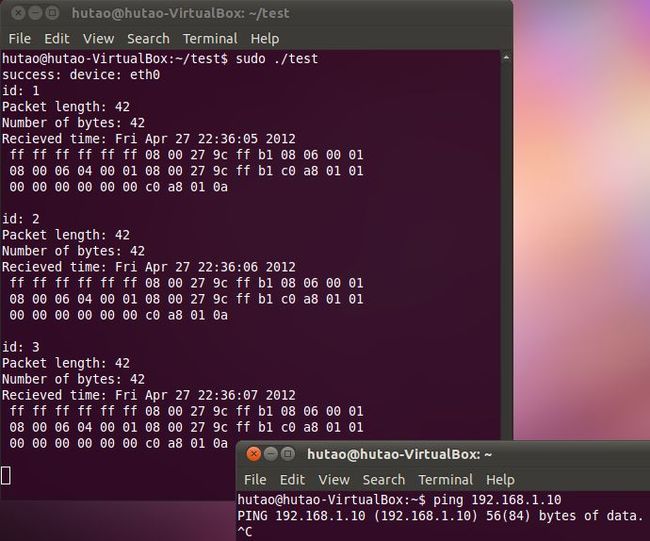Minimize the ~/test terminal window
This screenshot has width=650, height=541.
[x=35, y=13]
